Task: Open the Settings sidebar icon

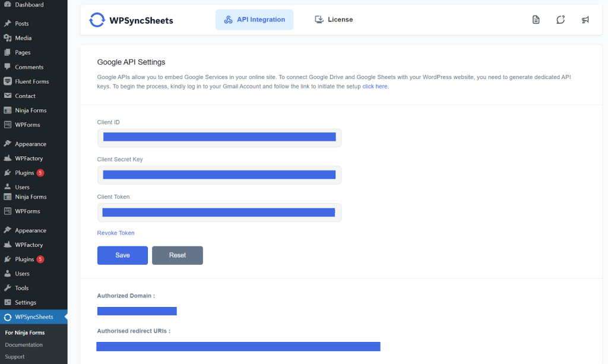Action: [x=7, y=302]
